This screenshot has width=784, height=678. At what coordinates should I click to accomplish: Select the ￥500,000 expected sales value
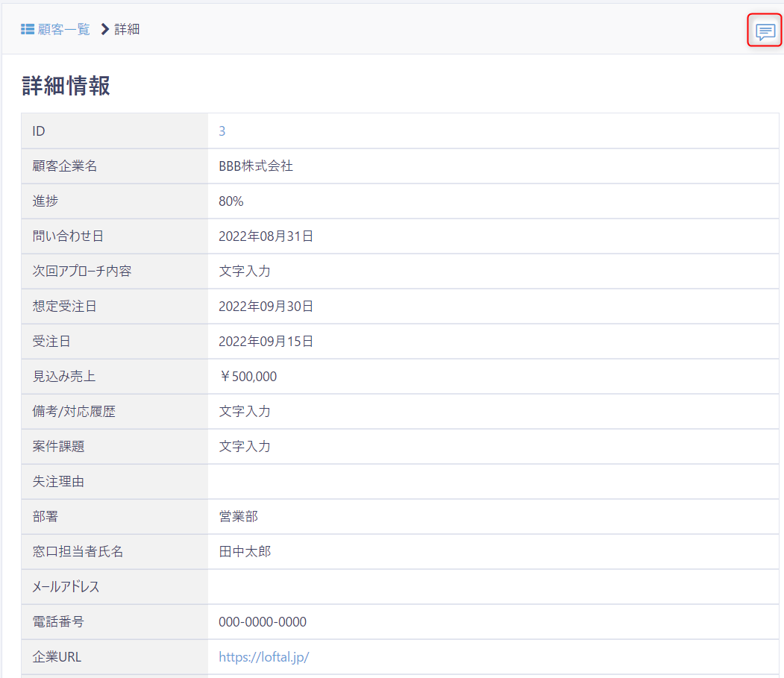click(248, 377)
